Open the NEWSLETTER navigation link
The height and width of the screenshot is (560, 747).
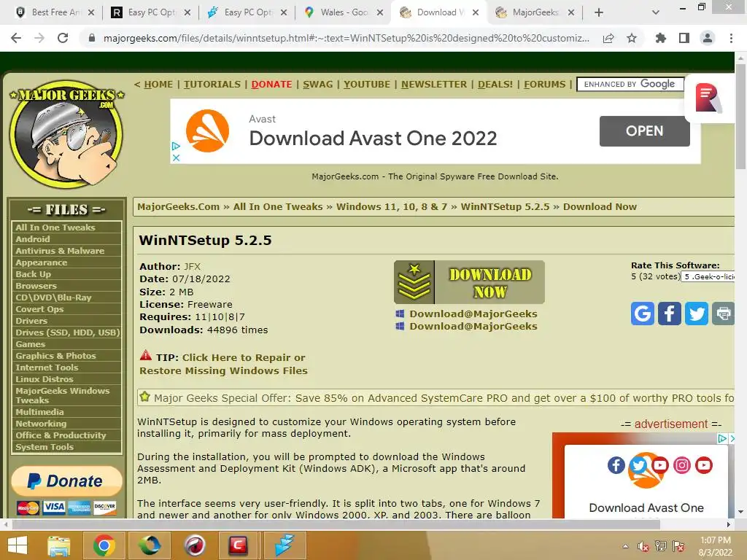(434, 85)
